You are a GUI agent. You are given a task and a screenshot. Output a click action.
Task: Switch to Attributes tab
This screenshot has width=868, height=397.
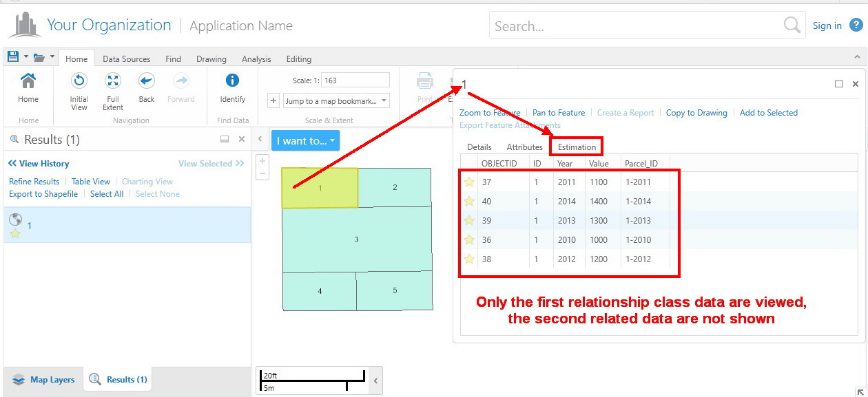tap(525, 147)
